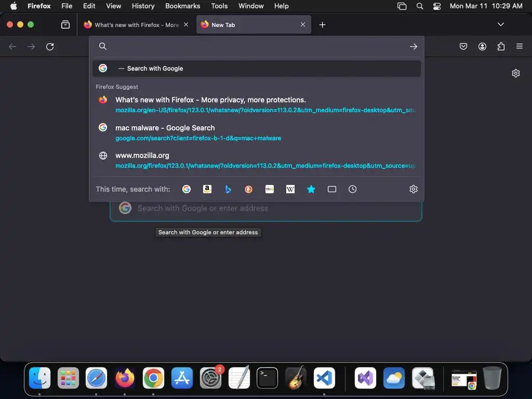The width and height of the screenshot is (532, 399).
Task: Search this time with Bing
Action: click(228, 189)
